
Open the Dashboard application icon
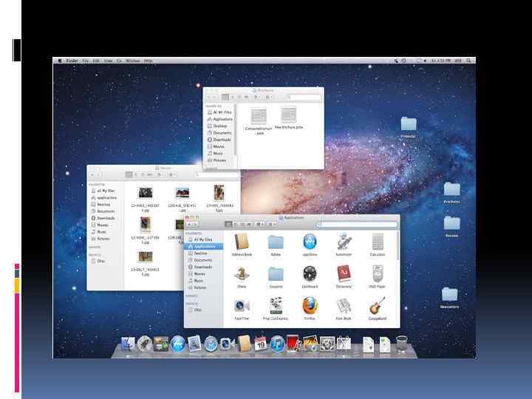pyautogui.click(x=310, y=274)
